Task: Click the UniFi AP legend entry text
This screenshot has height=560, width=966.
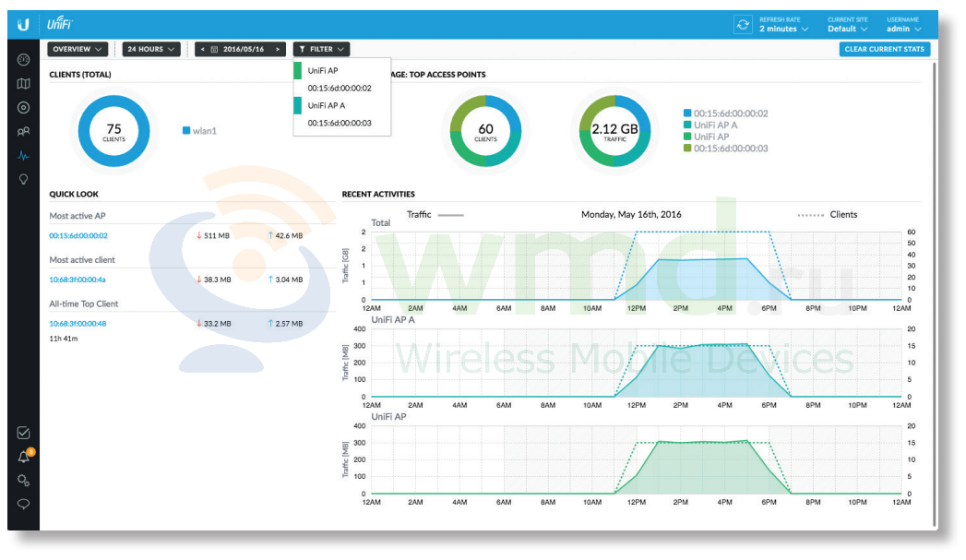Action: [x=711, y=137]
